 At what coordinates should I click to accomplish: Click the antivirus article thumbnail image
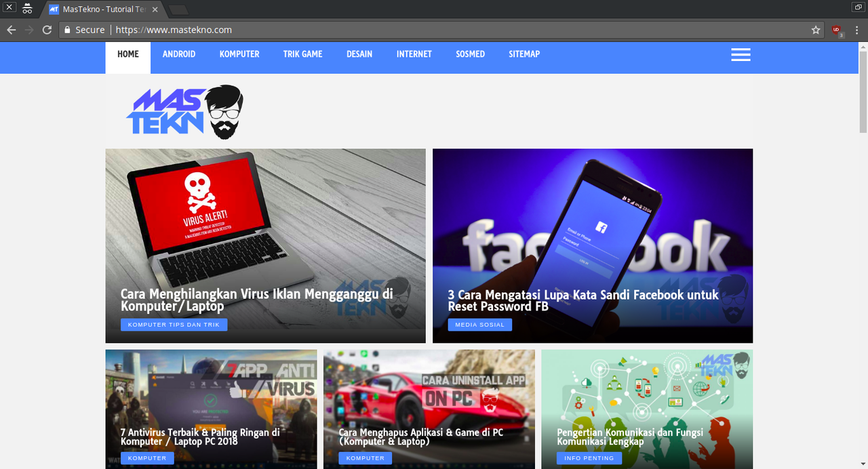click(x=211, y=386)
